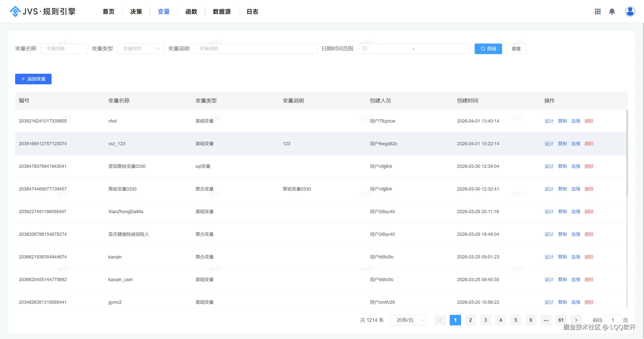This screenshot has width=644, height=339.
Task: Click 删除 for the kaoqin_user row
Action: click(x=589, y=280)
